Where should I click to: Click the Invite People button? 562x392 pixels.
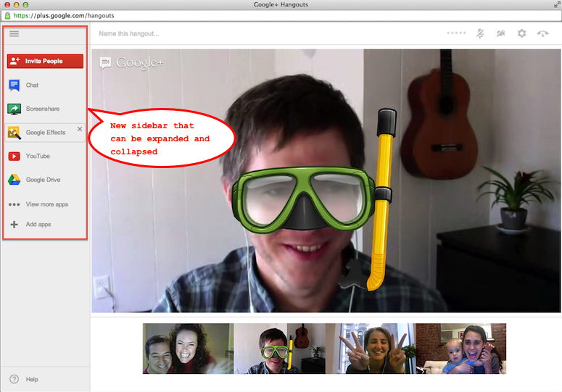tap(45, 61)
